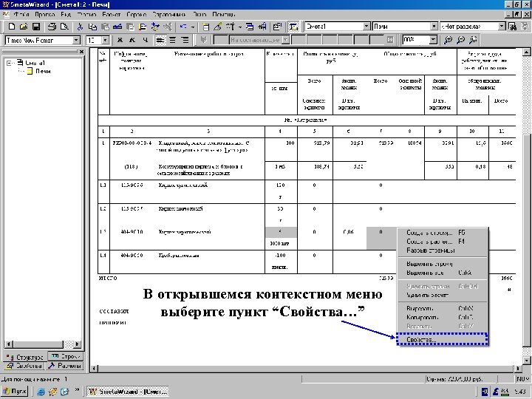Choose Разрыв страницы in the context menu
Screen dimensions: 532x399
(443, 250)
